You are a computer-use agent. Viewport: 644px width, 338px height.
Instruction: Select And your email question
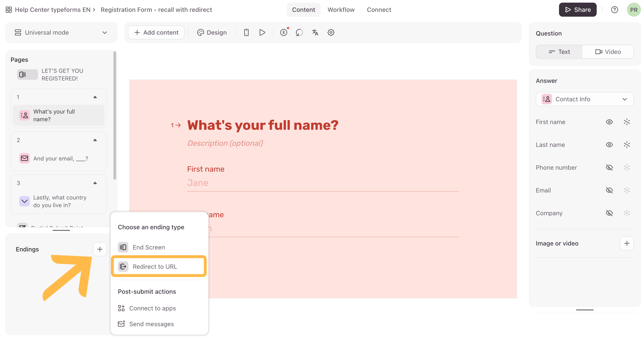(x=59, y=158)
